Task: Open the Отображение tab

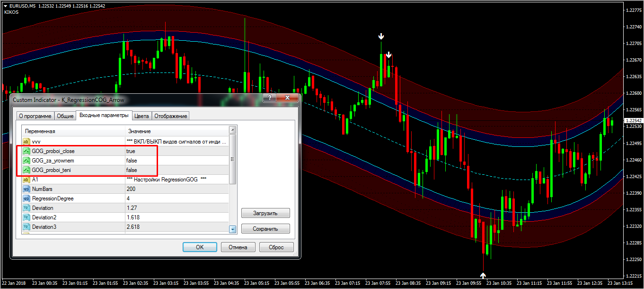Action: 171,116
